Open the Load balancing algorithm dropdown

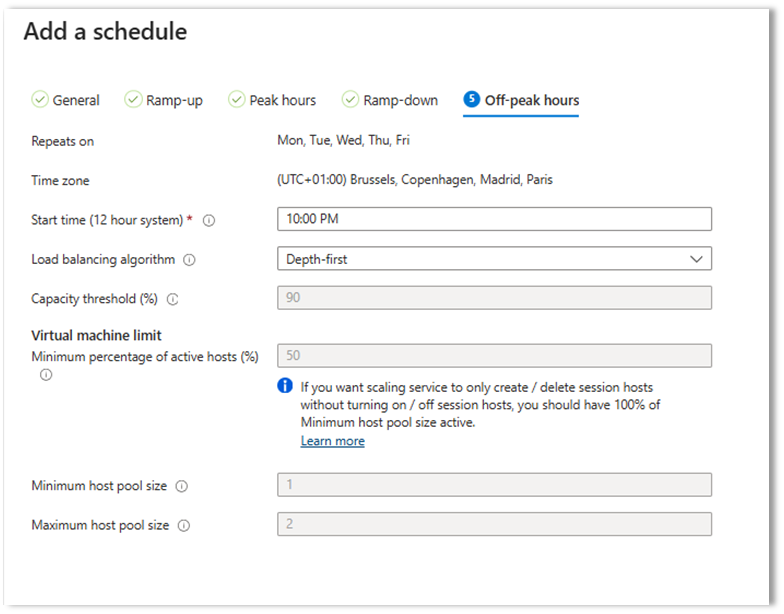click(493, 259)
